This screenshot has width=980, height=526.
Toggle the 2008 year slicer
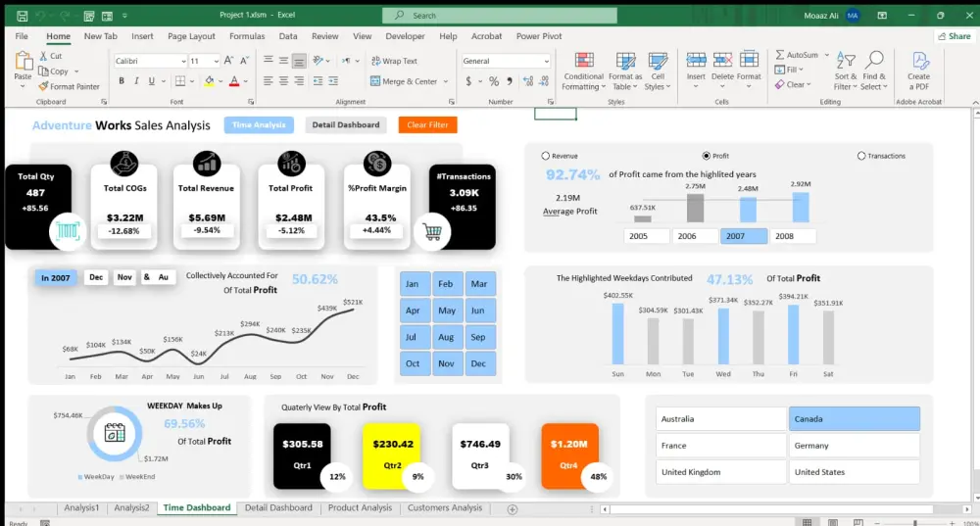tap(793, 236)
